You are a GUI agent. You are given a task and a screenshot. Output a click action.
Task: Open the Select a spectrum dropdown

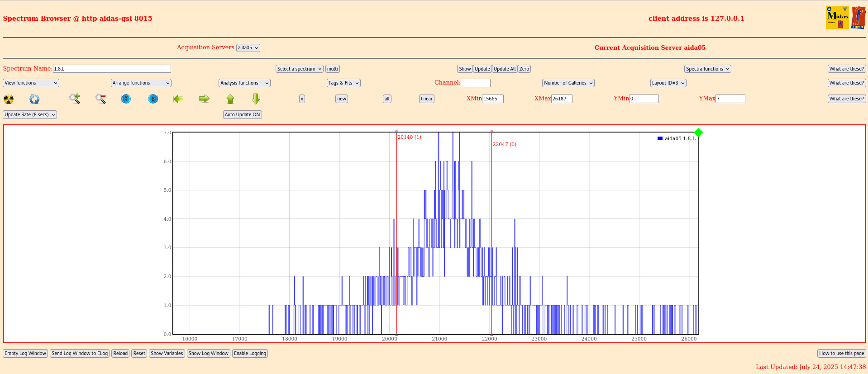click(299, 69)
